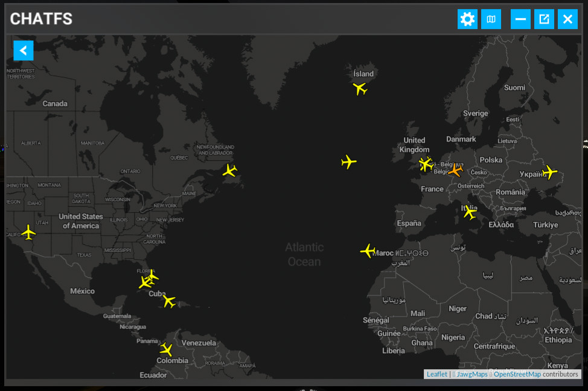Select the plane over California
Screen dimensions: 588x391
(x=28, y=232)
